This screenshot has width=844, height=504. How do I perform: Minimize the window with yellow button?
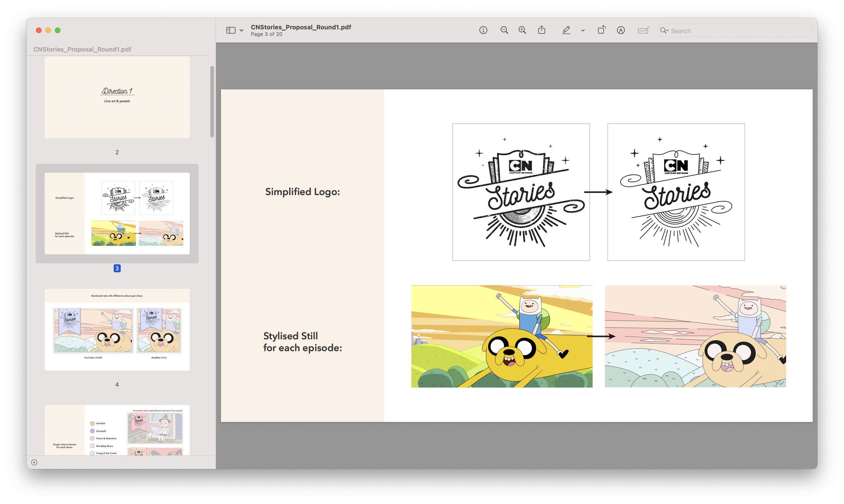pos(48,30)
